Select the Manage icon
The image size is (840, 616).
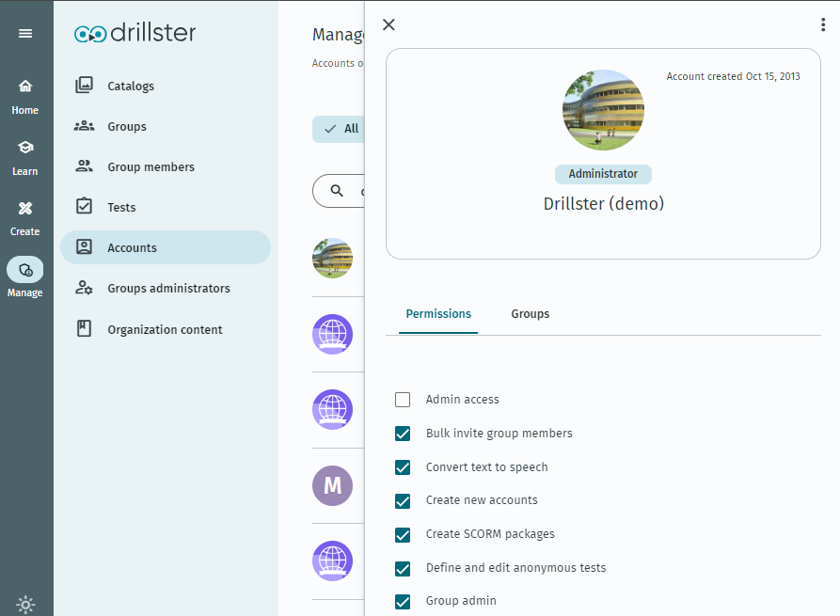point(25,268)
